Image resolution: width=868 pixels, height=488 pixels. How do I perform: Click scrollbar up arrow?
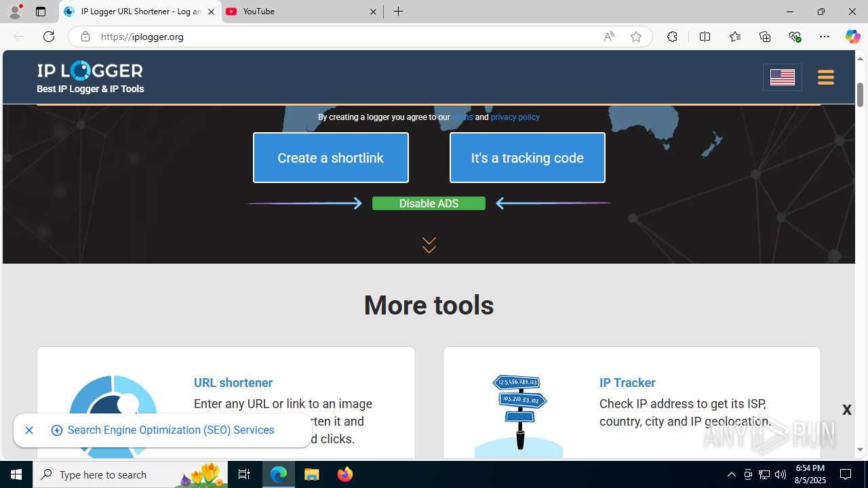[860, 58]
